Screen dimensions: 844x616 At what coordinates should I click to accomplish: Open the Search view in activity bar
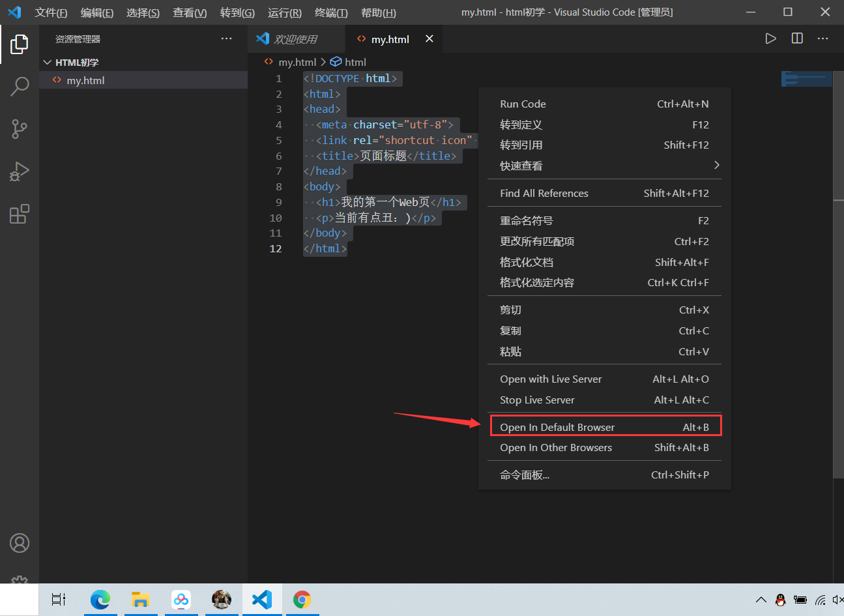[20, 86]
